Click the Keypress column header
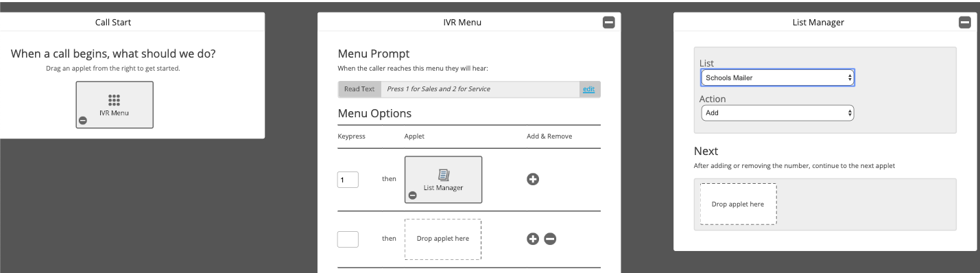Viewport: 980px width, 273px height. [x=352, y=136]
